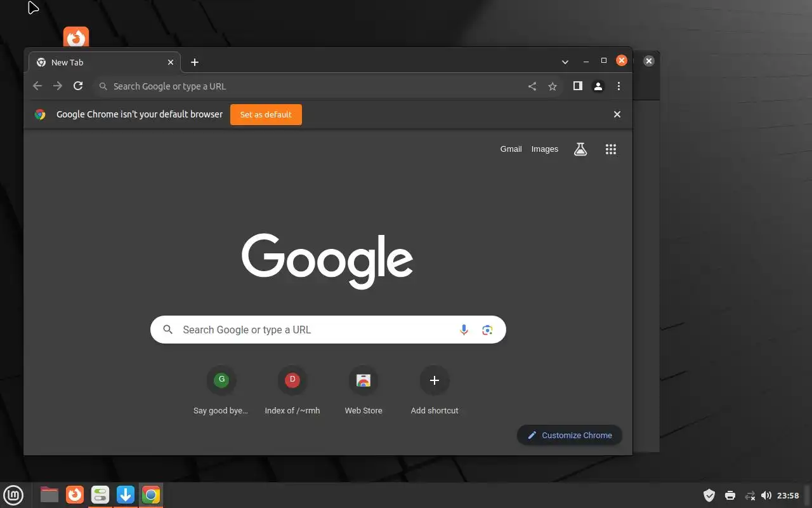Select the New Tab tab
The image size is (812, 508).
(105, 62)
